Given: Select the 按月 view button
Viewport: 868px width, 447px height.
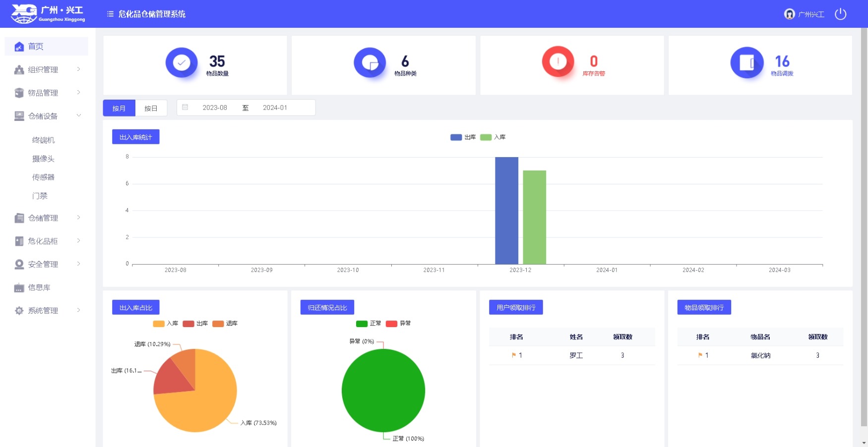Looking at the screenshot, I should pos(119,108).
